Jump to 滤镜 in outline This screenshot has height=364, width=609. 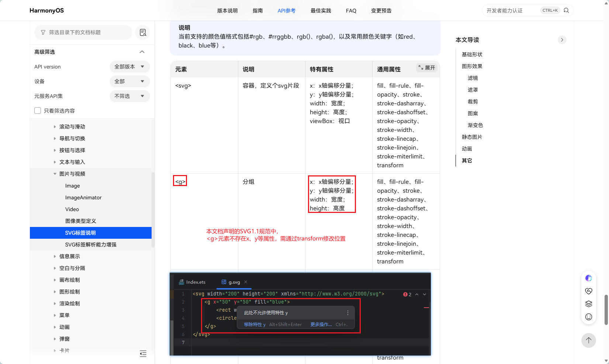click(x=473, y=78)
